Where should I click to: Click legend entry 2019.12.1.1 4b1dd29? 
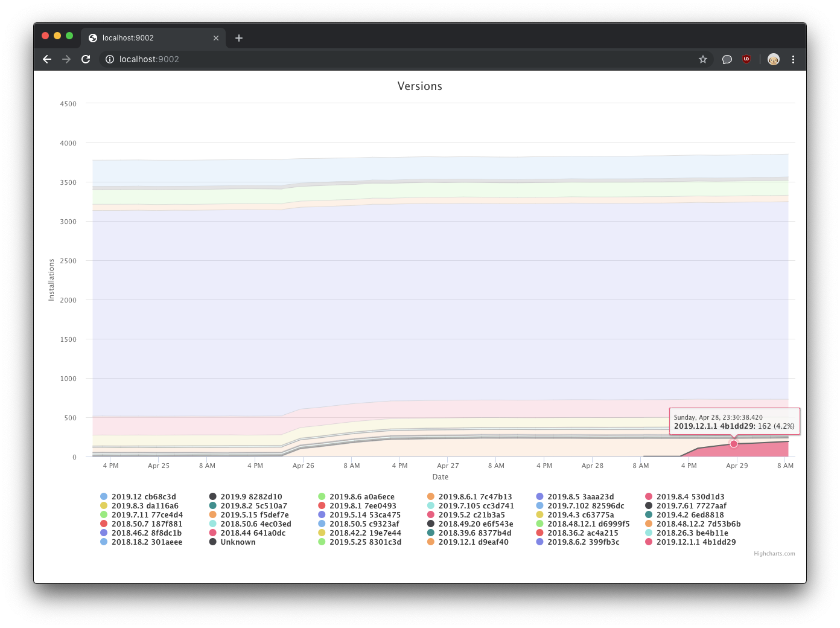point(691,542)
